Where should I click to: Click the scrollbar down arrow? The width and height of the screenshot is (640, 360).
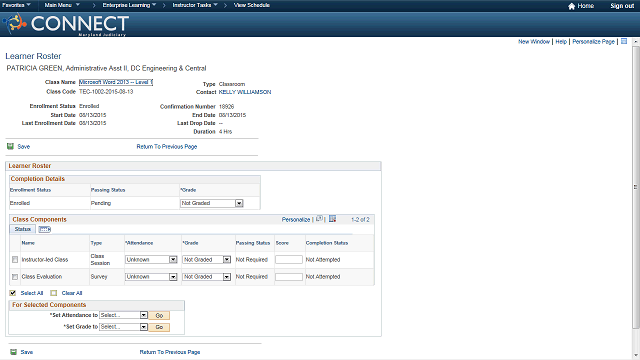coord(636,355)
